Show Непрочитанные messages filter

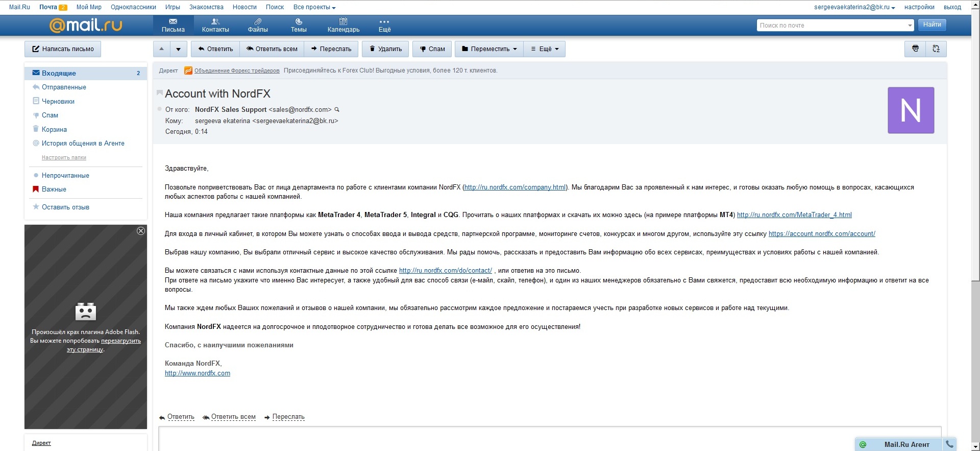pyautogui.click(x=65, y=175)
